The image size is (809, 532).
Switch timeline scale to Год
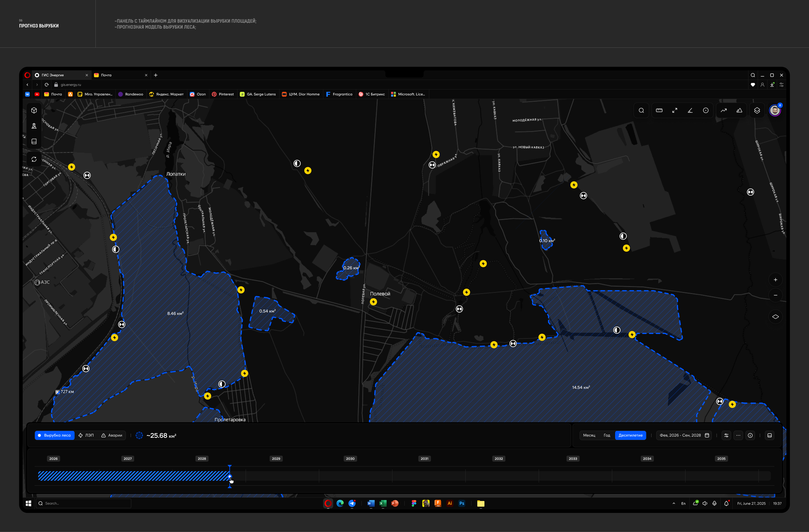607,435
